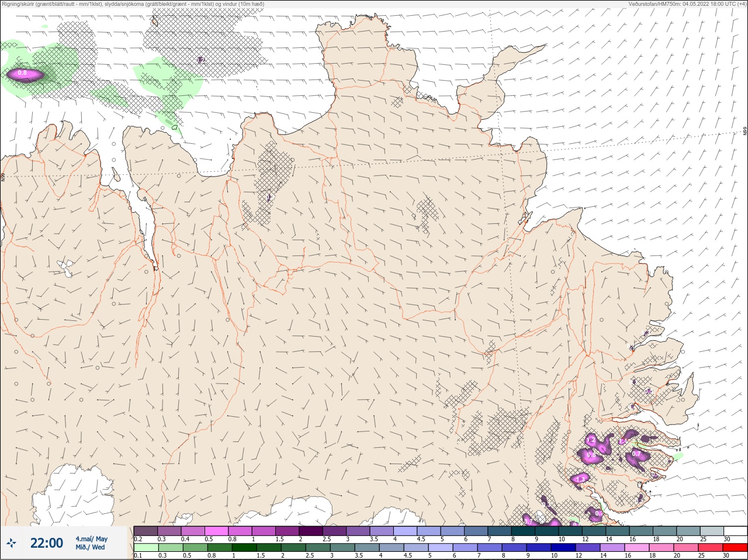Select top legend pink swatch between 0.5 and 0.8
This screenshot has width=748, height=560.
click(x=216, y=531)
